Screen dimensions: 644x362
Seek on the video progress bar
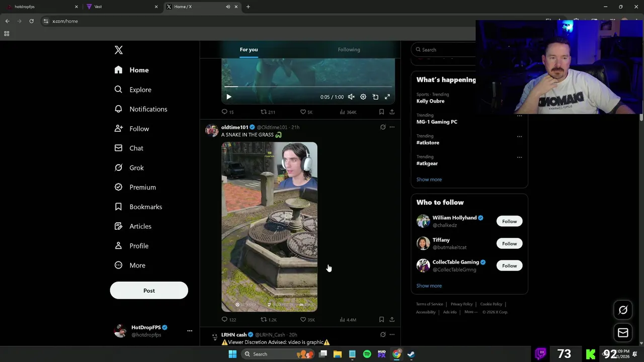pos(308,87)
